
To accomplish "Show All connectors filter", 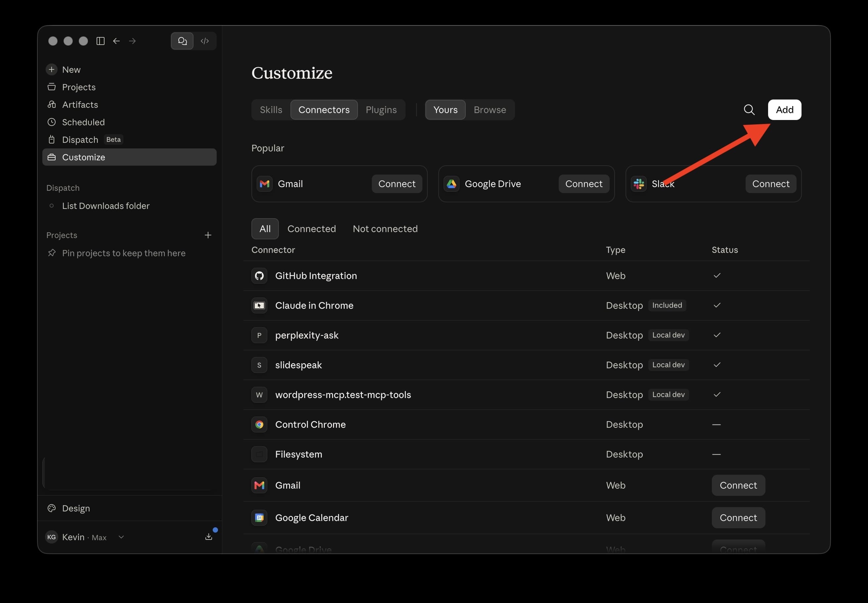I will pyautogui.click(x=265, y=229).
